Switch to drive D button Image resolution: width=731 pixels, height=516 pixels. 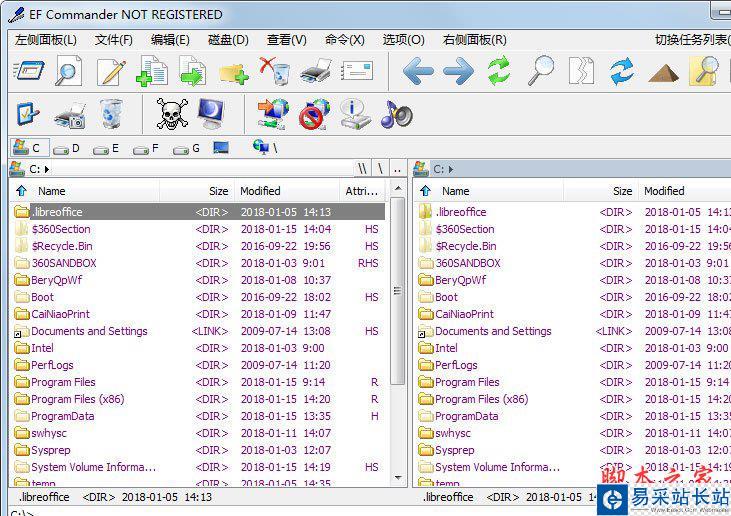tap(66, 149)
